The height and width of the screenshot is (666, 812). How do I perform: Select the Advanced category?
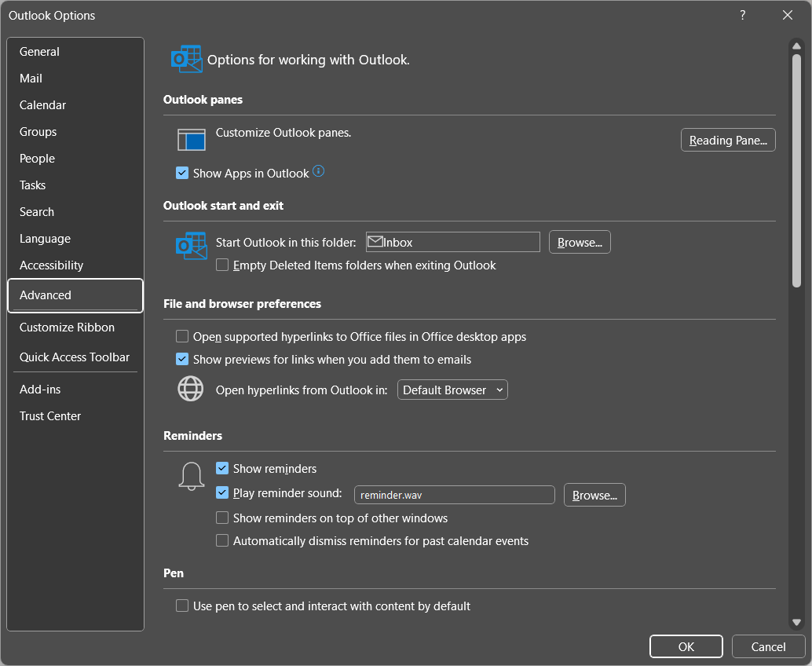click(75, 295)
